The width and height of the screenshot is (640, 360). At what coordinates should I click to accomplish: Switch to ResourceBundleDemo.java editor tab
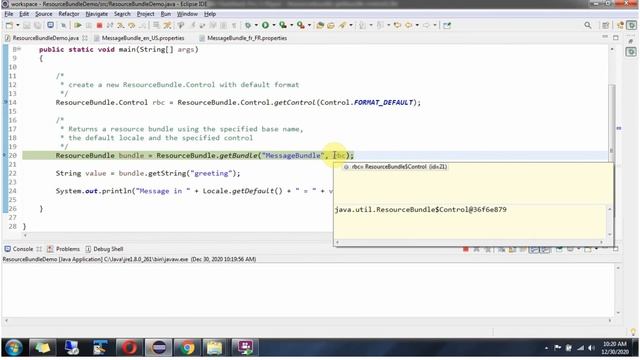pyautogui.click(x=45, y=38)
